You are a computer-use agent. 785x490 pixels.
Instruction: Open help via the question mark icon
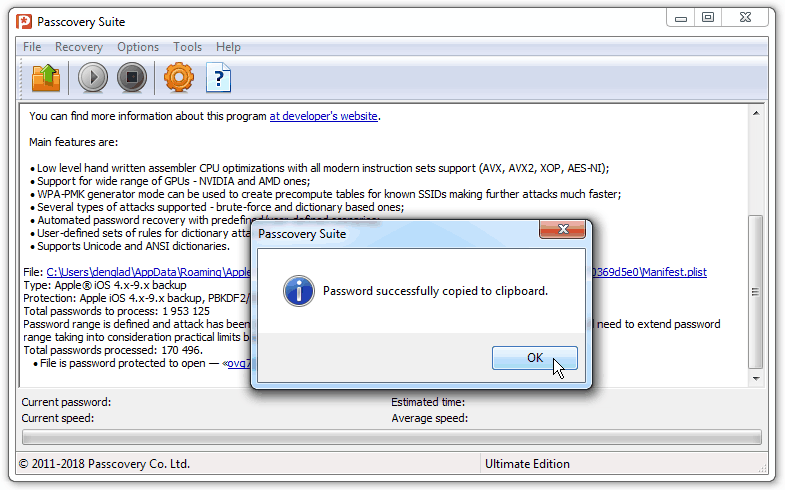[218, 78]
